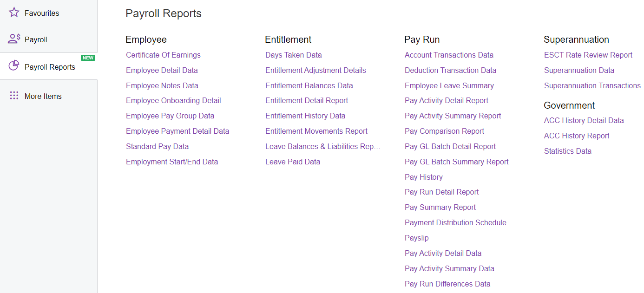Select the ESCT Rate Review Report

[x=588, y=55]
